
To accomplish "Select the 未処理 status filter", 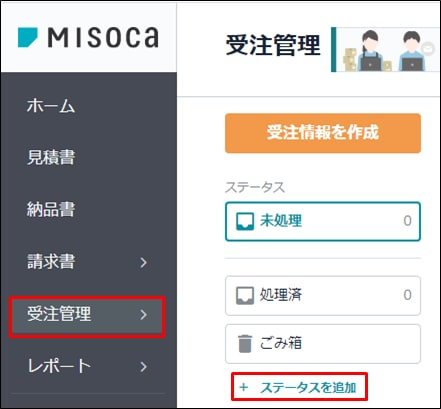I will pyautogui.click(x=323, y=221).
